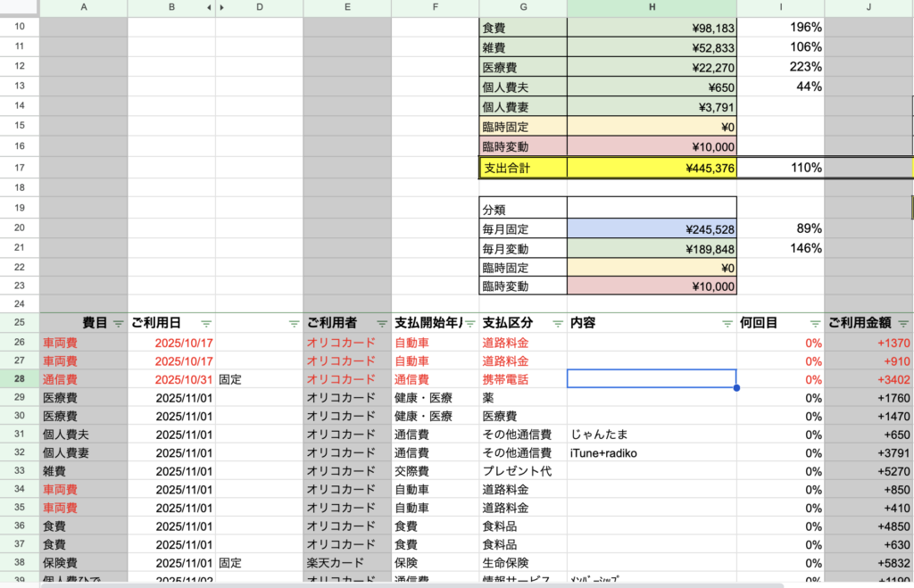Click the fill handle of the selected cell
The image size is (914, 588).
point(736,388)
